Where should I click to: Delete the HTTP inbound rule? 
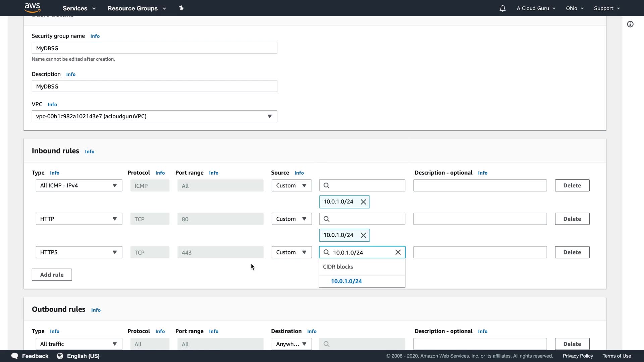tap(572, 219)
